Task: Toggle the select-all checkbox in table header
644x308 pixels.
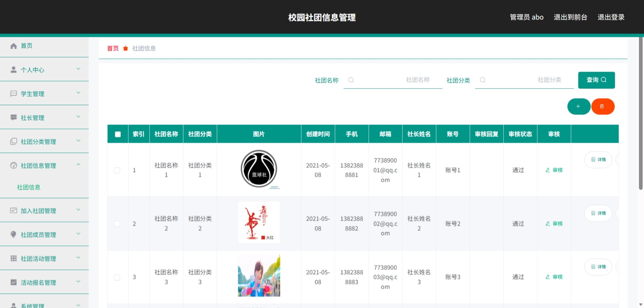Action: 118,134
